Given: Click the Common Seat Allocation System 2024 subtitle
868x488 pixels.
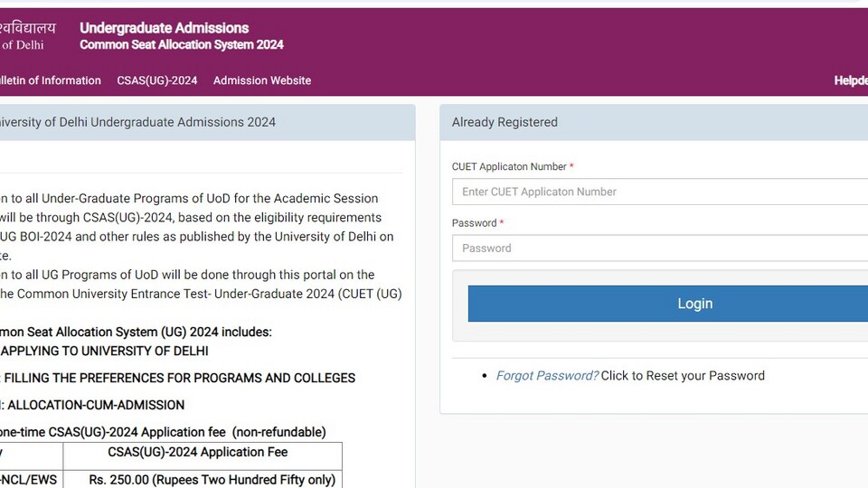Looking at the screenshot, I should click(182, 45).
